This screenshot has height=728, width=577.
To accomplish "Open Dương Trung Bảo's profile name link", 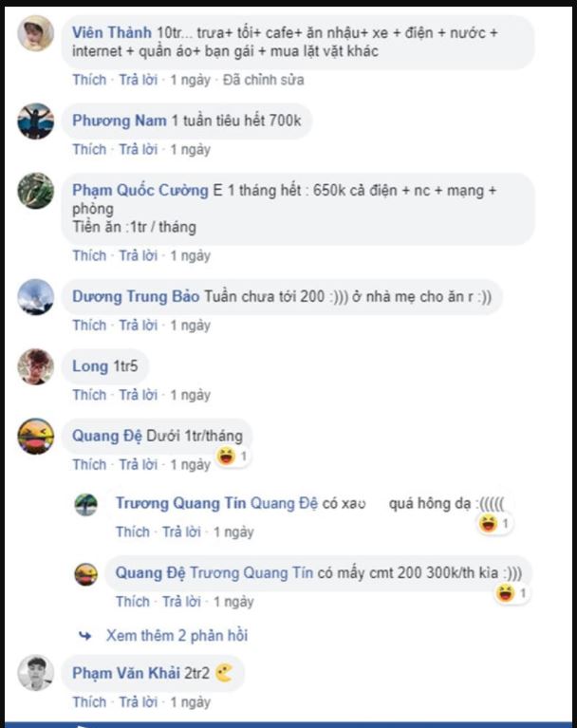I will [x=136, y=297].
